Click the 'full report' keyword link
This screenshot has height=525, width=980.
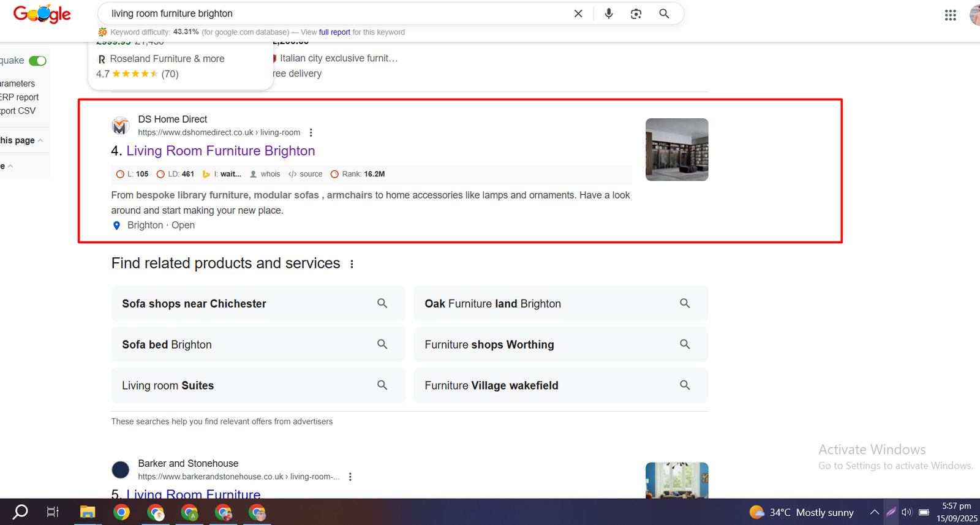[334, 32]
